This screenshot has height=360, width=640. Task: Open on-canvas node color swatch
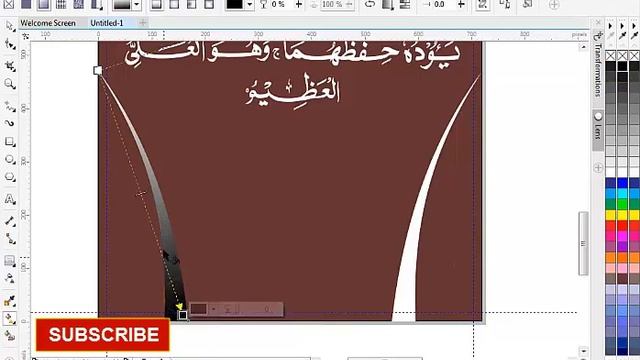pos(199,309)
